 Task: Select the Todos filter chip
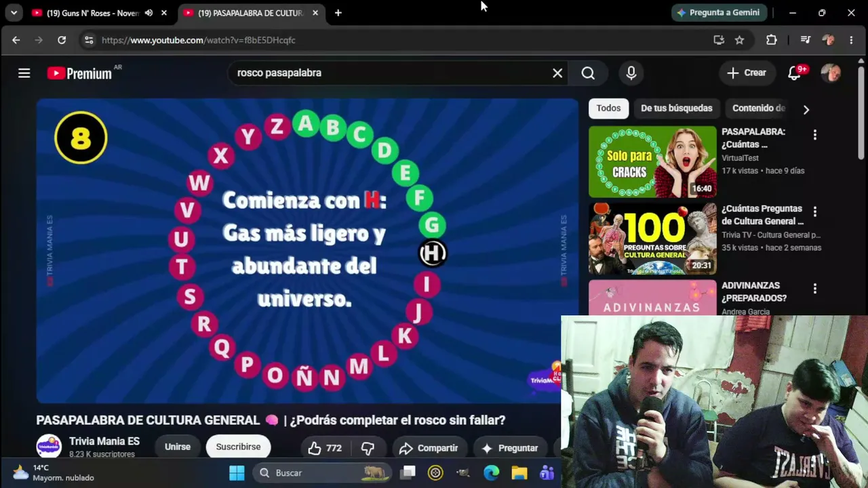pos(608,108)
